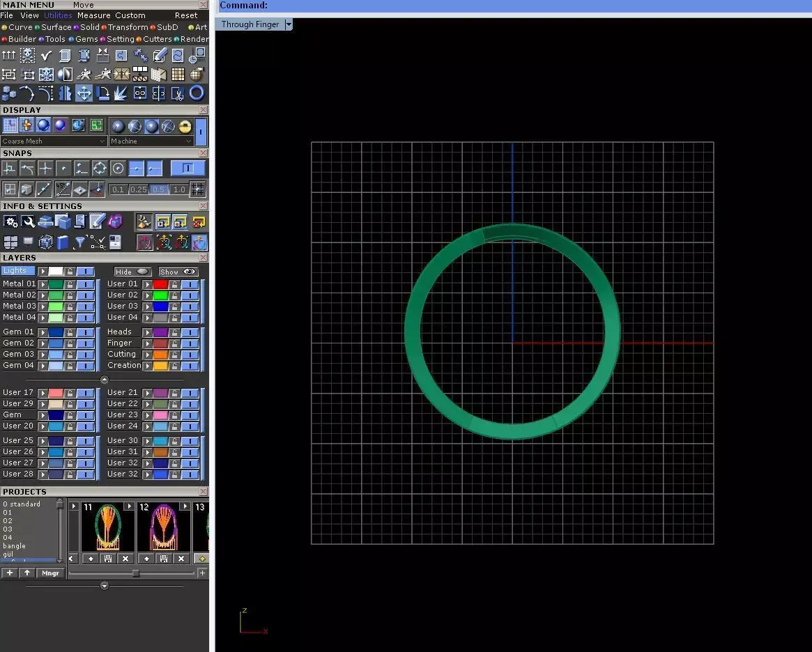The height and width of the screenshot is (652, 812).
Task: Open the File menu
Action: pyautogui.click(x=7, y=15)
